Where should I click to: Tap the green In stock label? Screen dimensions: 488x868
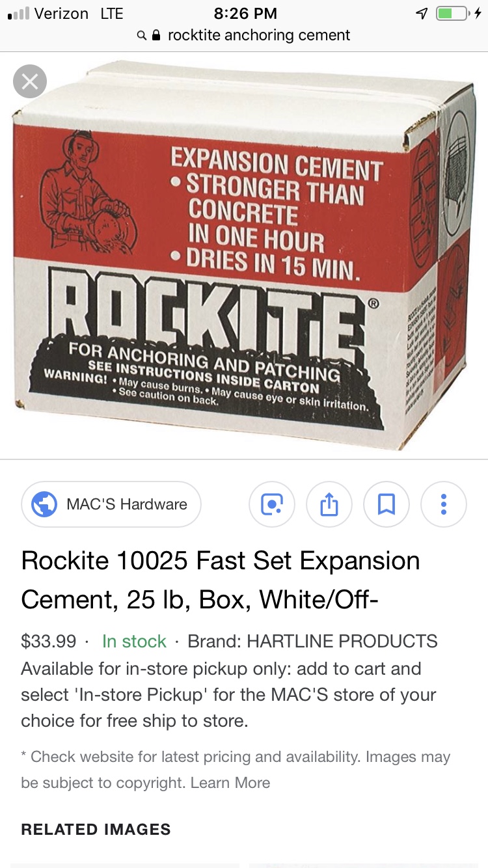click(x=134, y=641)
